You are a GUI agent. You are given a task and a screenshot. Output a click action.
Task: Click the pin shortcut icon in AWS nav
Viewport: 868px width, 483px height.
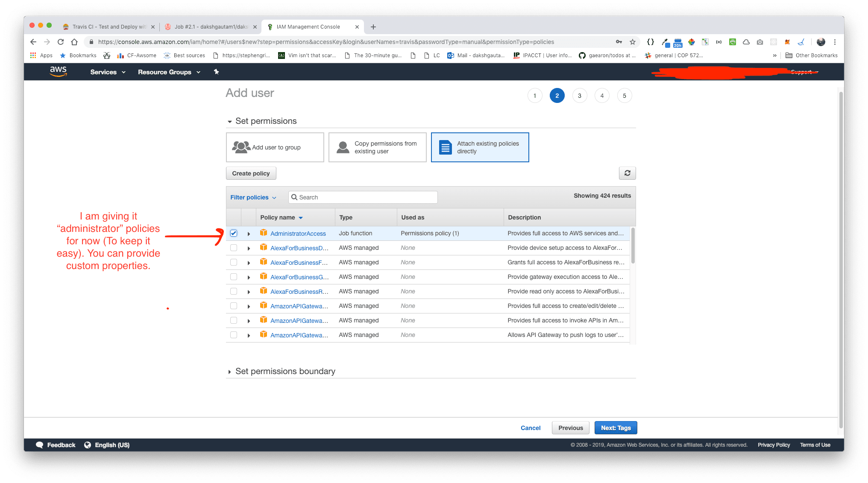click(x=216, y=72)
